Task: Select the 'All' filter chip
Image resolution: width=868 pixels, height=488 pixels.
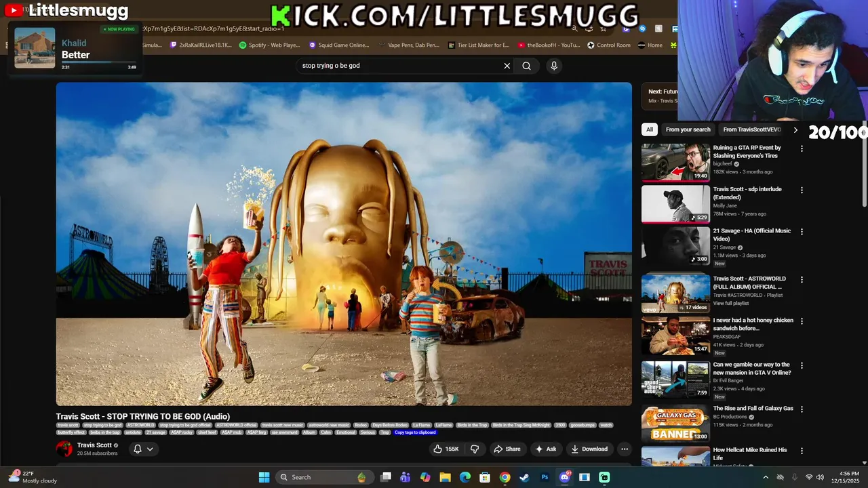Action: tap(650, 129)
